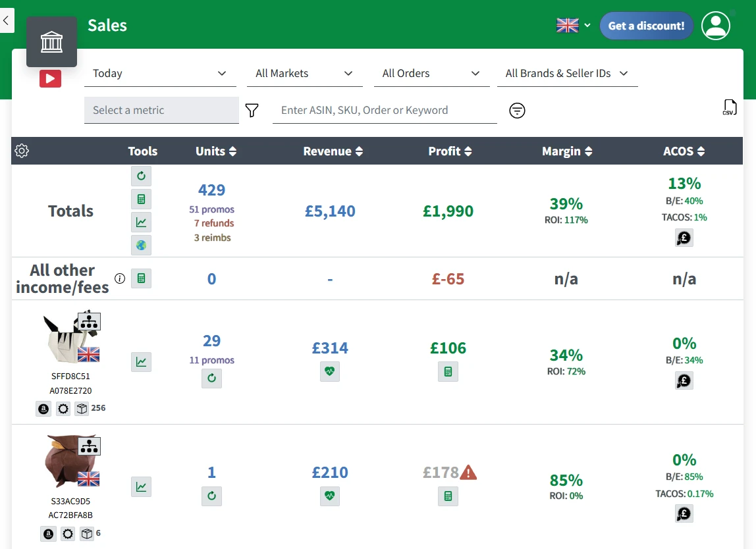Open the calculator icon under £106 profit
The width and height of the screenshot is (756, 549).
[x=448, y=372]
